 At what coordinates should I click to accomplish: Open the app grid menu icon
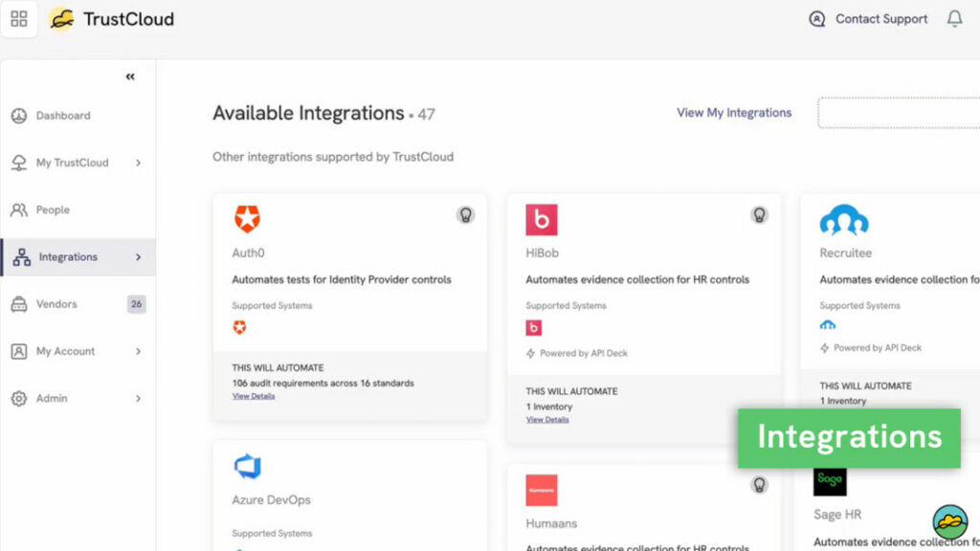19,19
